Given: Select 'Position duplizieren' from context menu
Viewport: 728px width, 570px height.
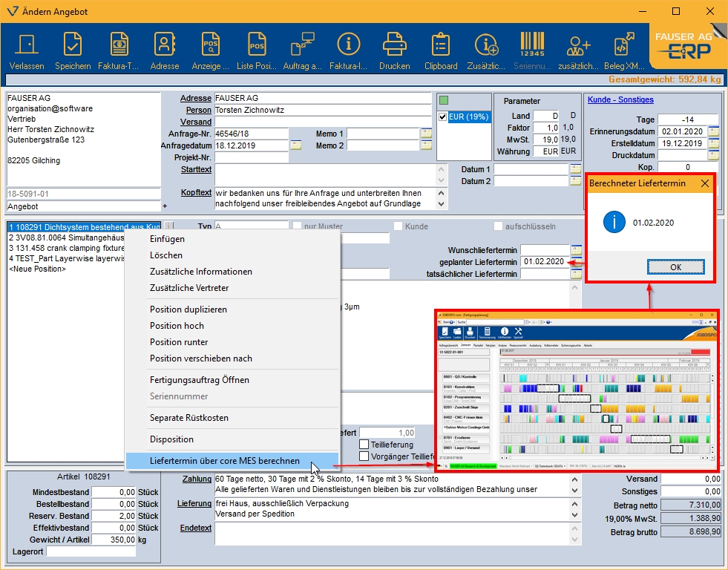Looking at the screenshot, I should coord(188,309).
